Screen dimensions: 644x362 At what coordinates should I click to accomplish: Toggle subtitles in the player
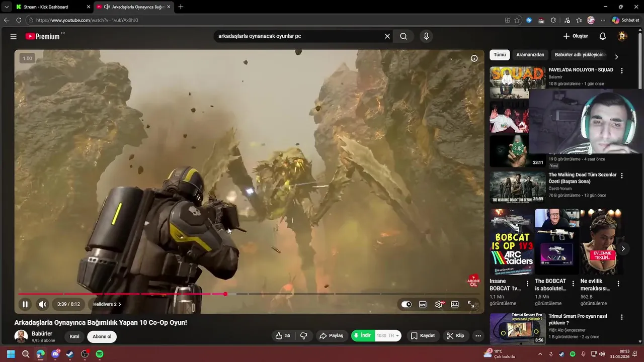pos(423,304)
